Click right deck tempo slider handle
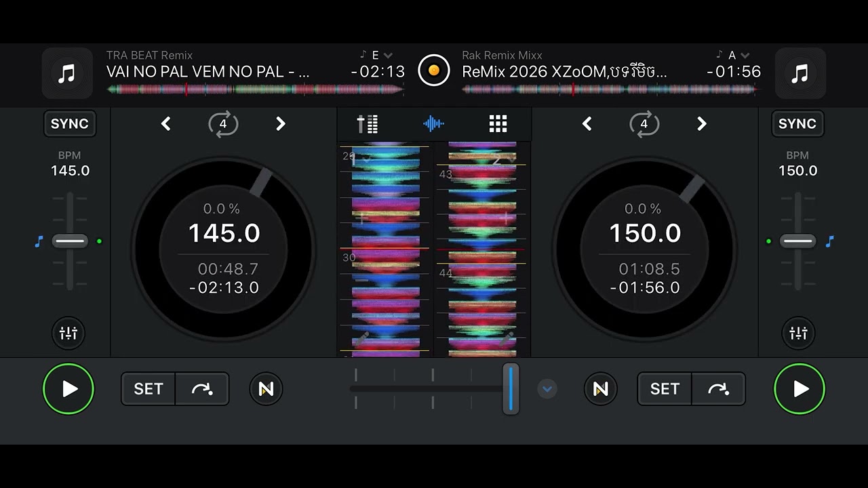Image resolution: width=868 pixels, height=488 pixels. pyautogui.click(x=798, y=241)
